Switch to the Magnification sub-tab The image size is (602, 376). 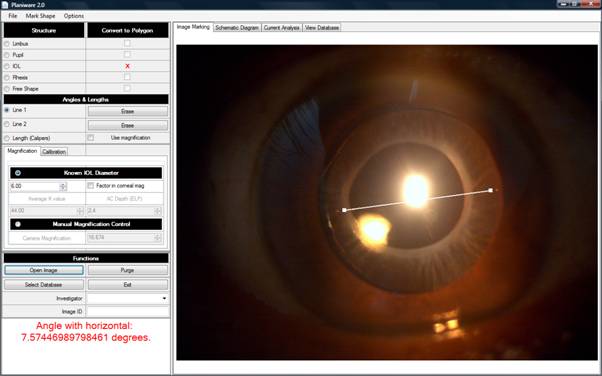(x=22, y=151)
